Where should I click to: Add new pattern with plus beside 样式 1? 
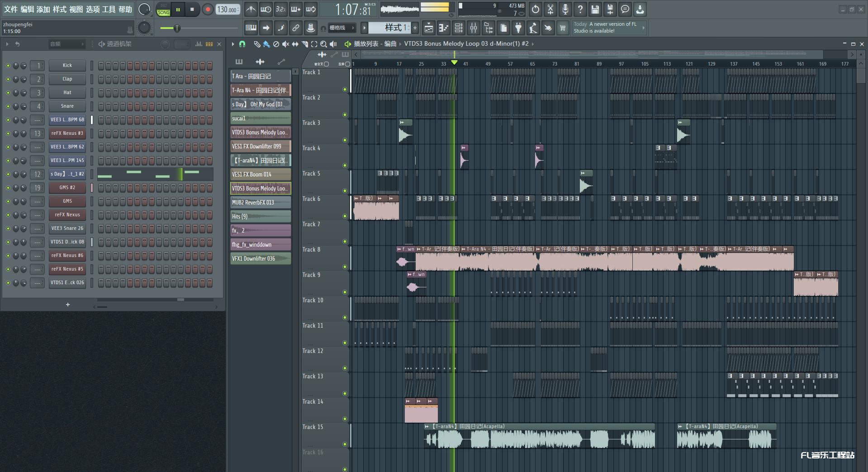pos(415,28)
